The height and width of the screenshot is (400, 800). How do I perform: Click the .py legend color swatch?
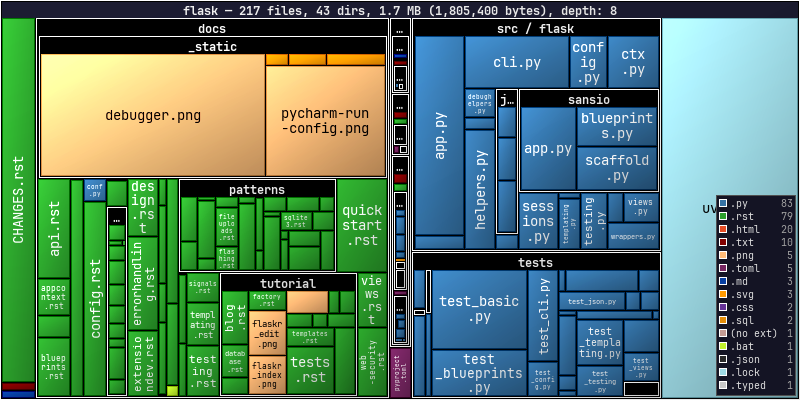[x=722, y=204]
